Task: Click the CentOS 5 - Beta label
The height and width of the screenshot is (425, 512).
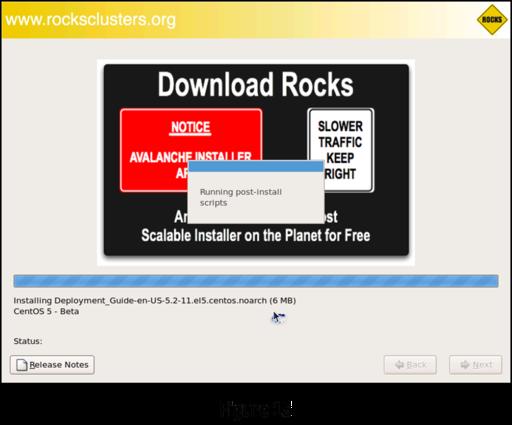Action: coord(46,311)
